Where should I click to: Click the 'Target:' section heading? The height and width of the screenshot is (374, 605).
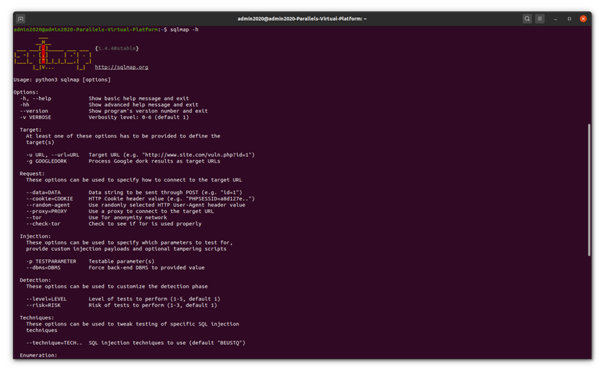point(31,130)
